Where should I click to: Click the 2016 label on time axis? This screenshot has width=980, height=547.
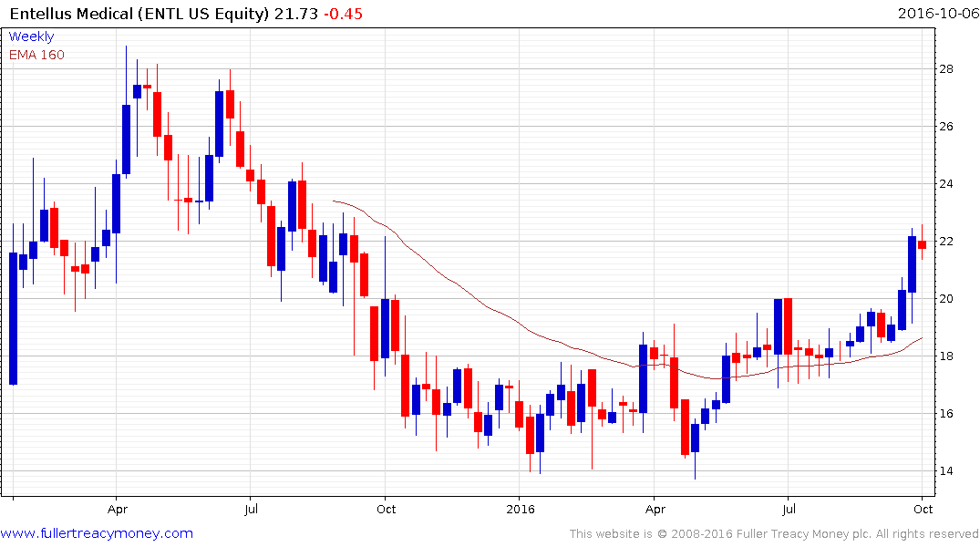click(521, 510)
